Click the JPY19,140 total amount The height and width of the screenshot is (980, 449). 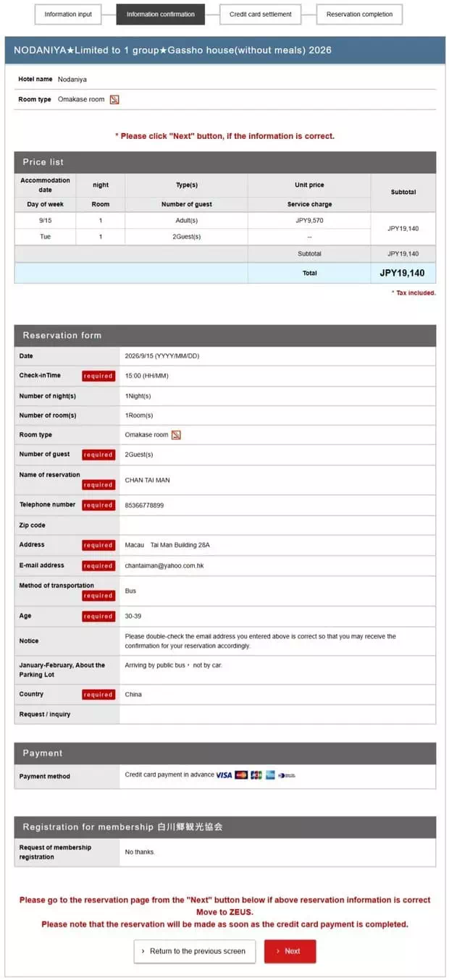403,274
